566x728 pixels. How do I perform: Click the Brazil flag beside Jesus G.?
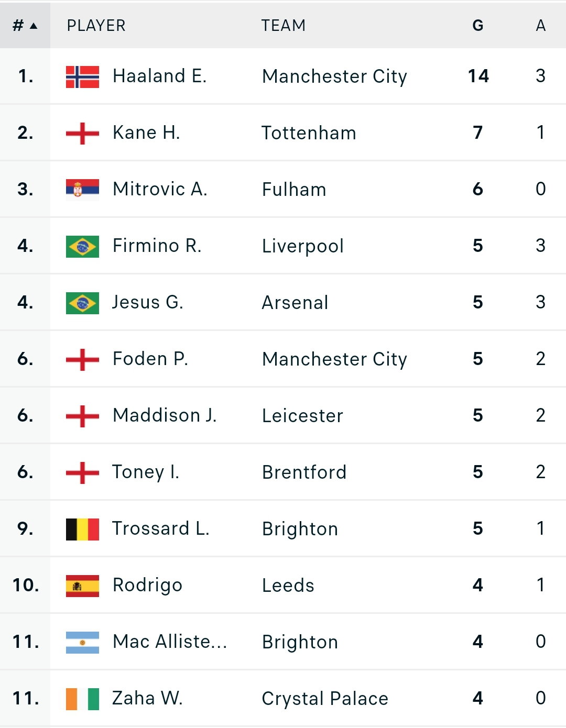tap(82, 303)
